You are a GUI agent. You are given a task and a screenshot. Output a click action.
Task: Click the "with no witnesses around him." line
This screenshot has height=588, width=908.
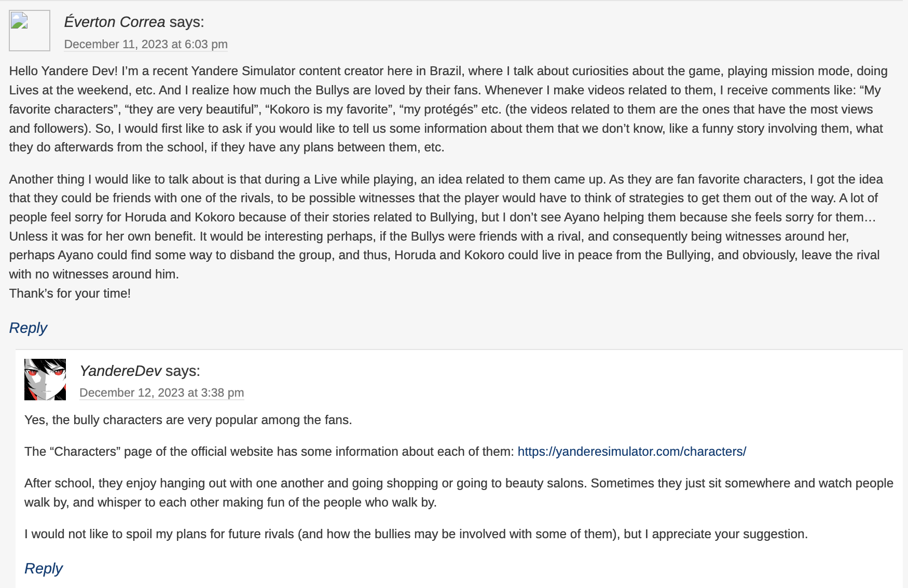coord(94,274)
